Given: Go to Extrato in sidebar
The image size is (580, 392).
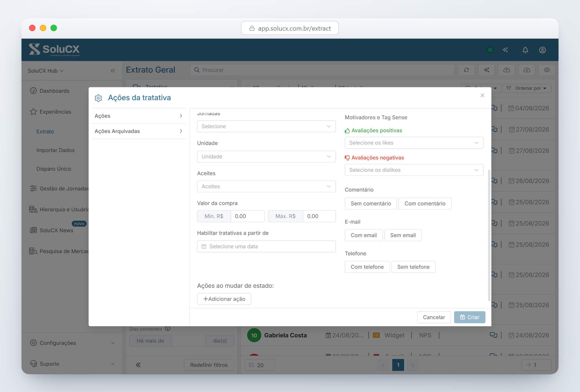Looking at the screenshot, I should pyautogui.click(x=45, y=132).
